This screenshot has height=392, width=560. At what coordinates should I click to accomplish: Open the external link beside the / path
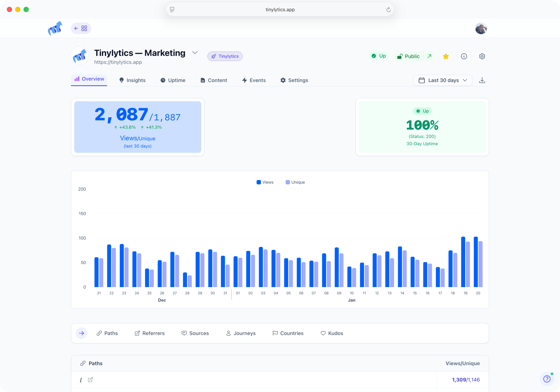[90, 380]
